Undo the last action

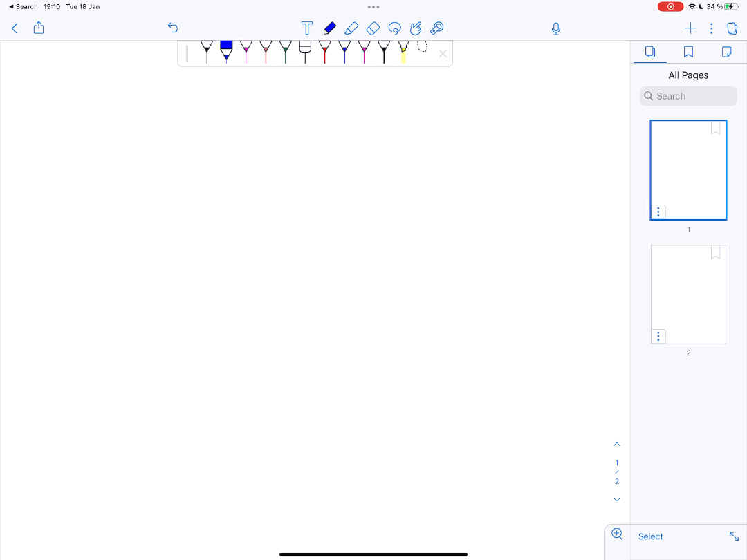coord(172,28)
